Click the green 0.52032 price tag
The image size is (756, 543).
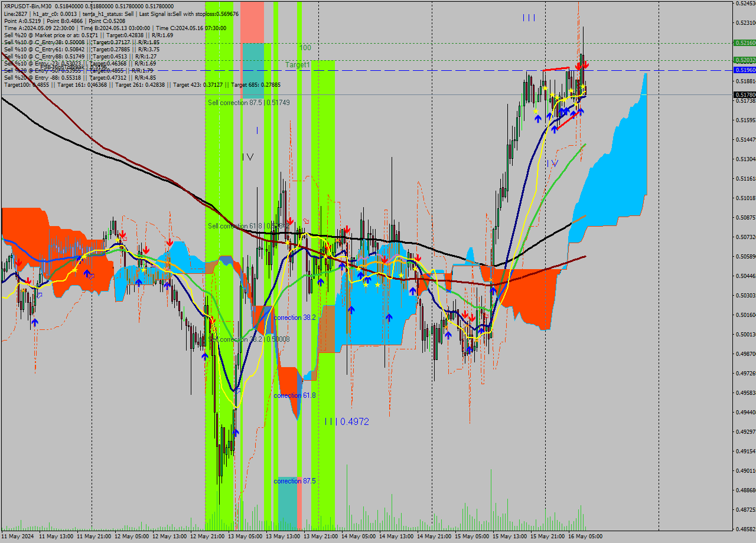click(x=744, y=60)
